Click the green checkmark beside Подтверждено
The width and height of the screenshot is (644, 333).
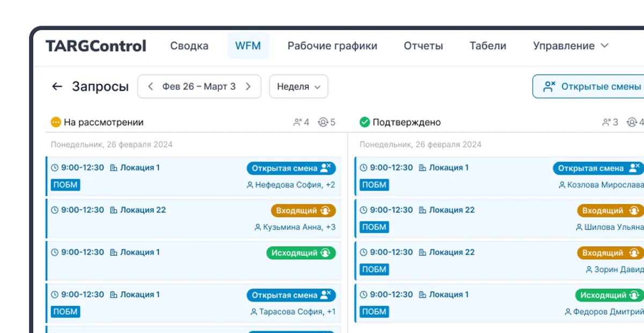pos(365,122)
